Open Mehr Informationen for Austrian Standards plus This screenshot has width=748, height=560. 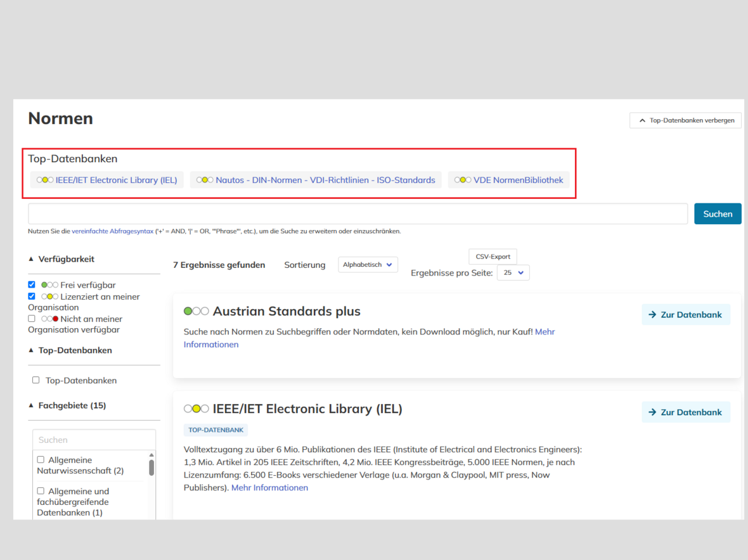pyautogui.click(x=369, y=338)
